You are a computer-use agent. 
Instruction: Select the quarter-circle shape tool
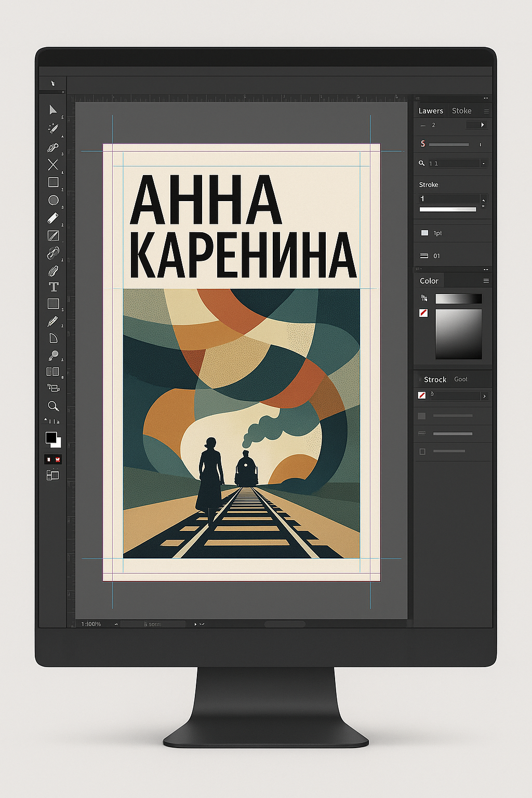(53, 339)
